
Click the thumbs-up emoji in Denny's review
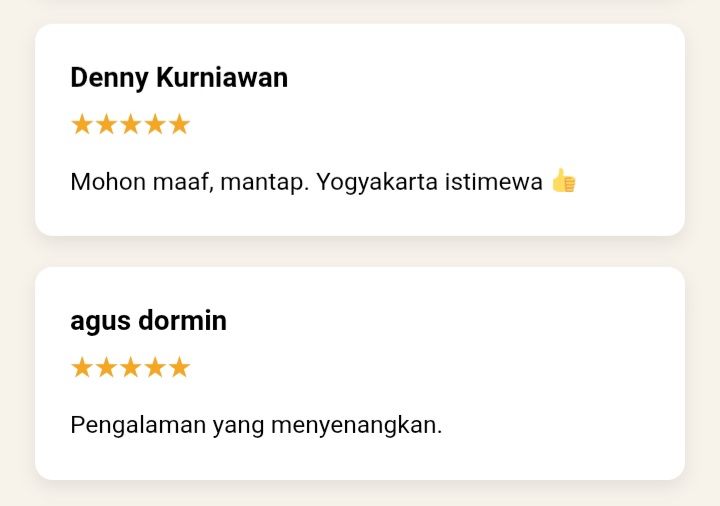point(564,182)
